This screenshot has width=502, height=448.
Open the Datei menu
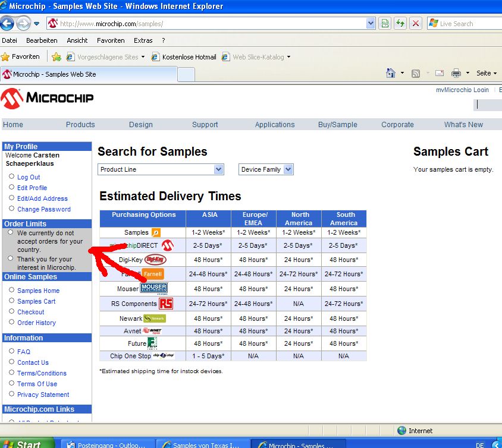click(10, 40)
